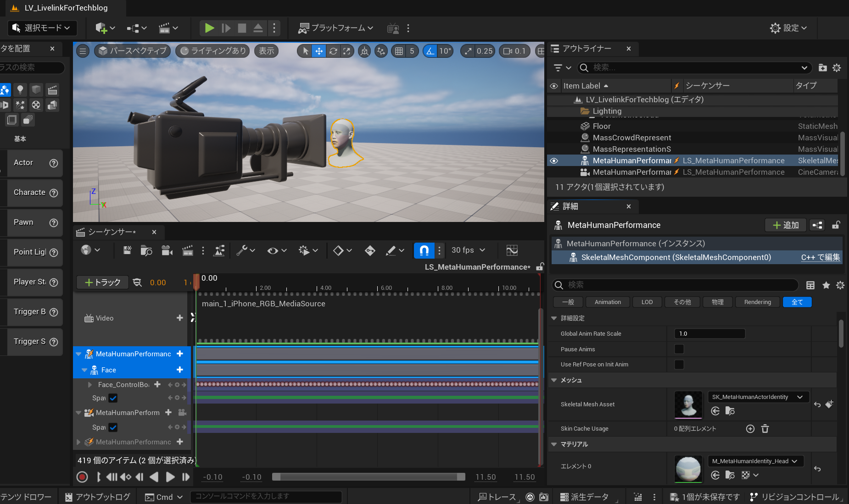Toggle the sequencer snapping magnet icon
The height and width of the screenshot is (504, 849).
(424, 250)
